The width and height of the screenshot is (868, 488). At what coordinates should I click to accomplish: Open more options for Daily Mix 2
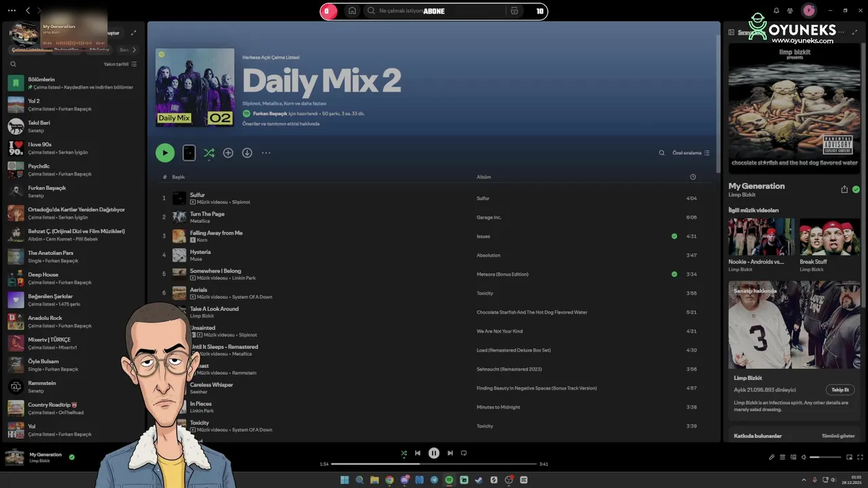tap(266, 153)
